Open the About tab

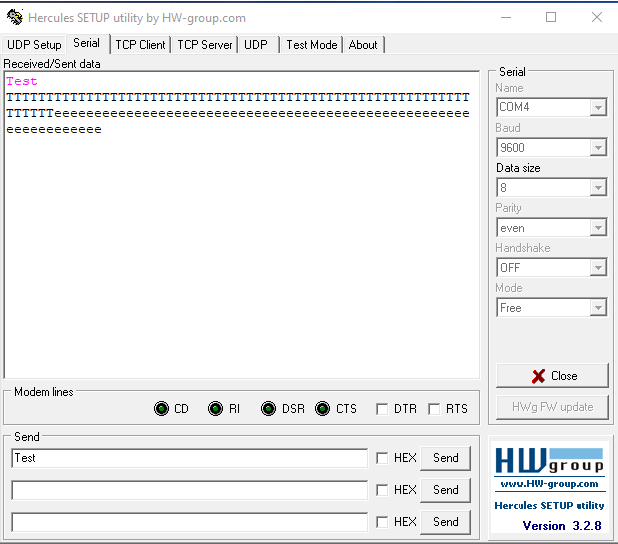coord(363,45)
